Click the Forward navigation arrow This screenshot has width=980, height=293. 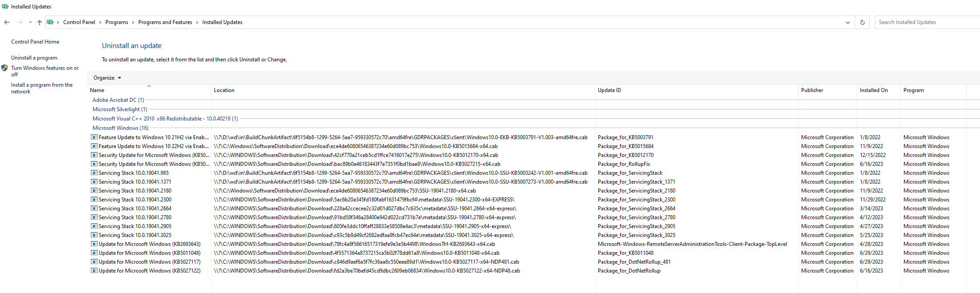(x=20, y=22)
